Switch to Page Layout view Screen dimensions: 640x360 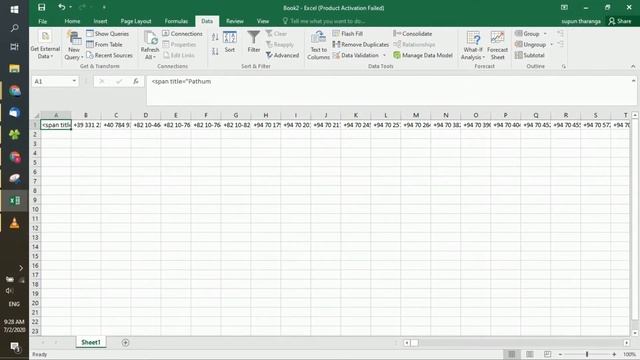pyautogui.click(x=529, y=354)
